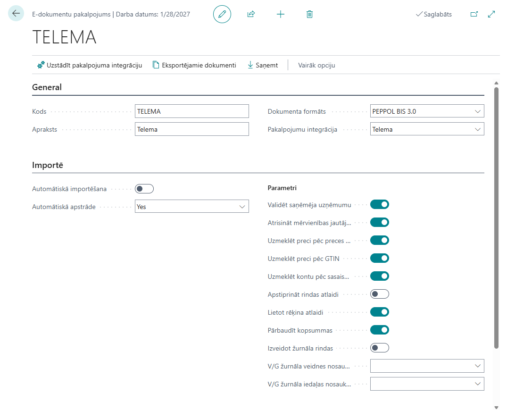Open the Vairāk opciju menu
The height and width of the screenshot is (410, 532).
pyautogui.click(x=316, y=65)
